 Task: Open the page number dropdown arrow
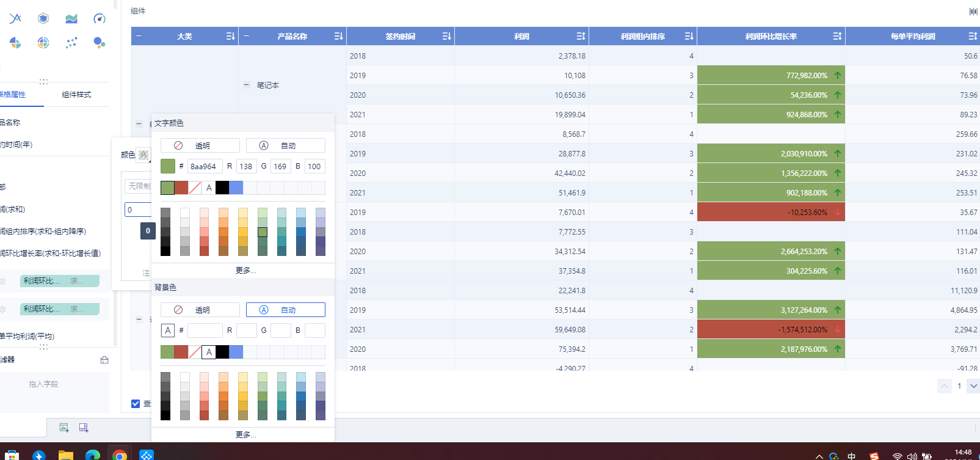tap(973, 386)
